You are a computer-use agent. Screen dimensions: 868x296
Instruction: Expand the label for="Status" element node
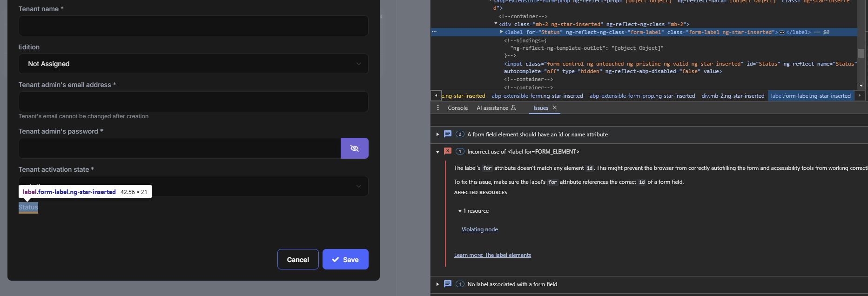click(501, 32)
